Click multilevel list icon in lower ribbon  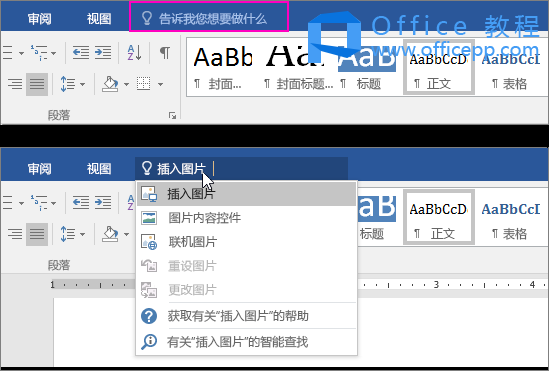[x=39, y=203]
